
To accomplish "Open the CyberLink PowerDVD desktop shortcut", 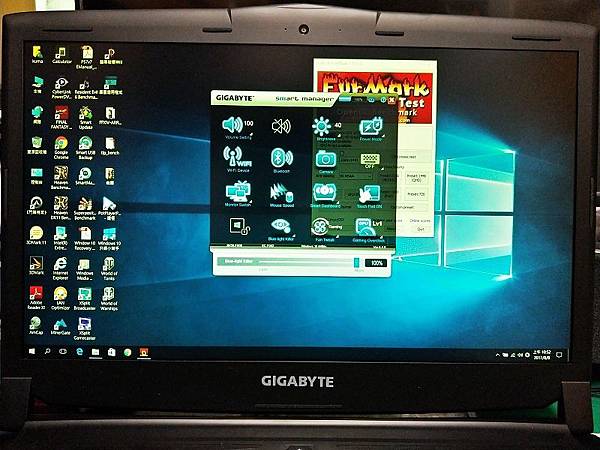I will point(61,88).
